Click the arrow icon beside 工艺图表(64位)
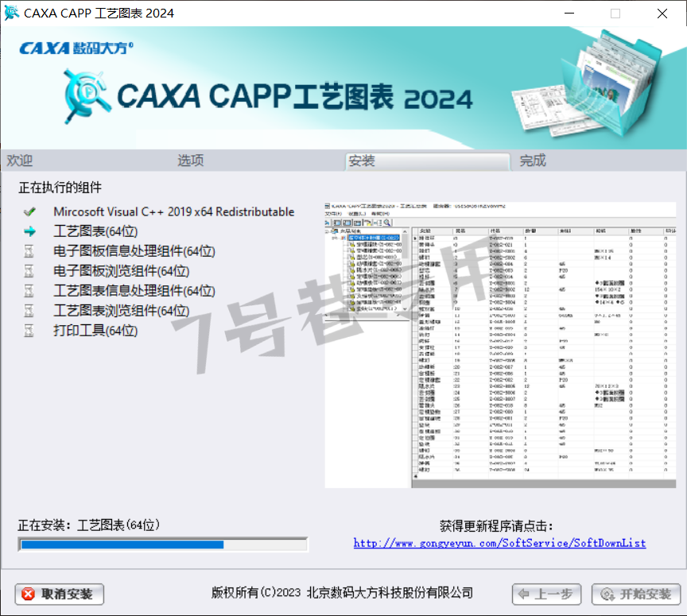Image resolution: width=687 pixels, height=616 pixels. [x=29, y=231]
